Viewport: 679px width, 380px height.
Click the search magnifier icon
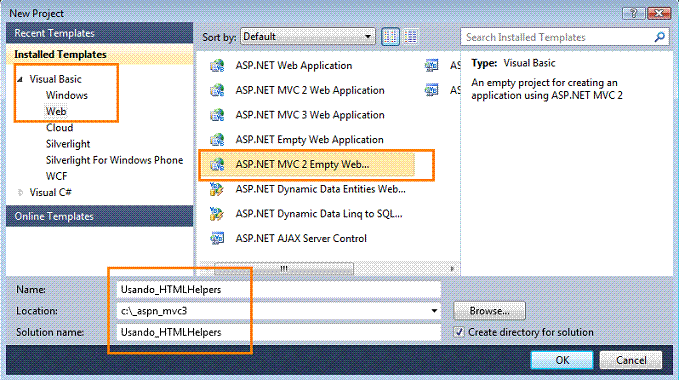(660, 37)
